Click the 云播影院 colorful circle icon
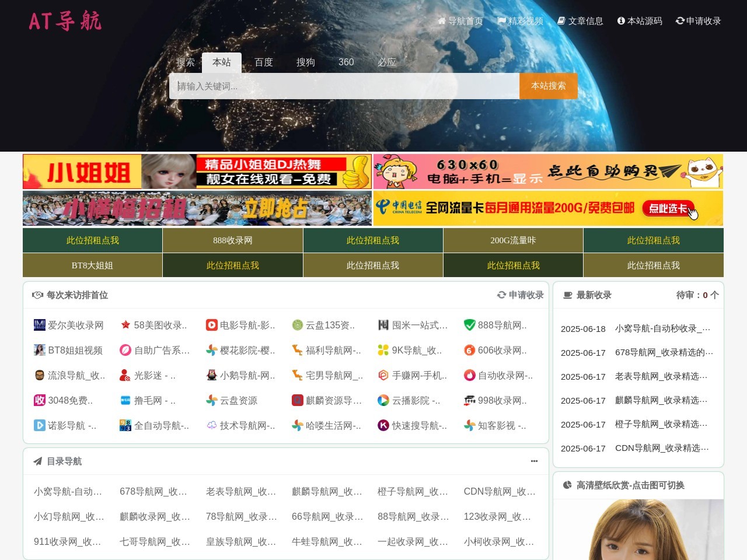 point(383,400)
